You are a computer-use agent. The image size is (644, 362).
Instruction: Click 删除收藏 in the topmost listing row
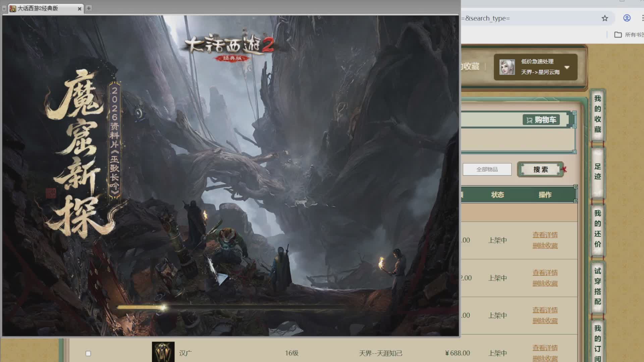click(545, 246)
